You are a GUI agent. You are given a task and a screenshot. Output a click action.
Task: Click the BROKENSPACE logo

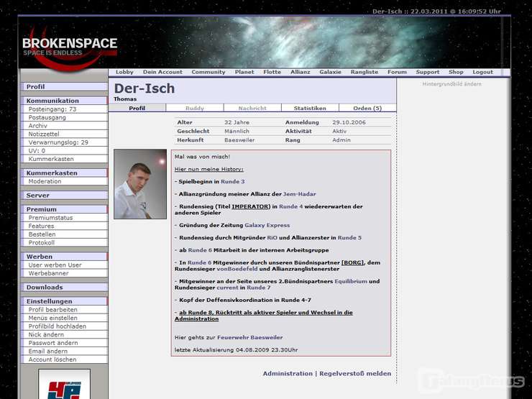[70, 47]
